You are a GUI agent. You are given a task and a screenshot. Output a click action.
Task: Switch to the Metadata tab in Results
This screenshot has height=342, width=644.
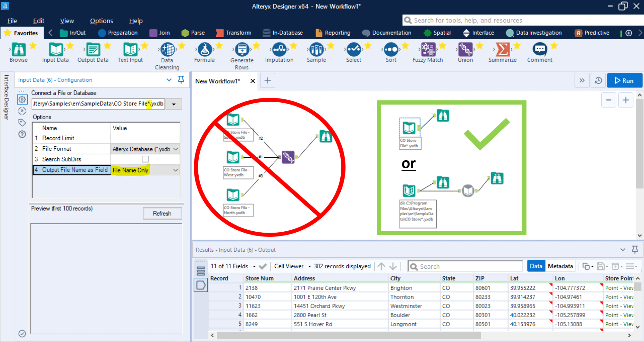560,266
